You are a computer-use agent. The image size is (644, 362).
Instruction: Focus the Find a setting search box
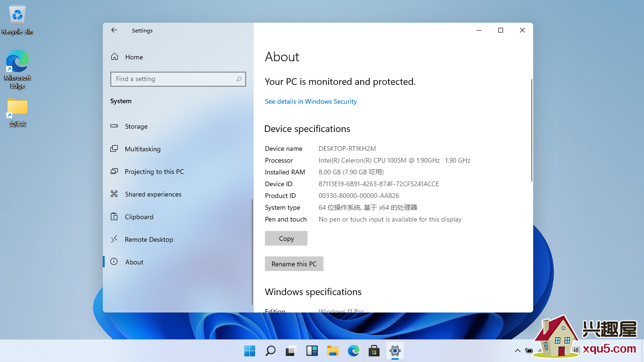(178, 79)
